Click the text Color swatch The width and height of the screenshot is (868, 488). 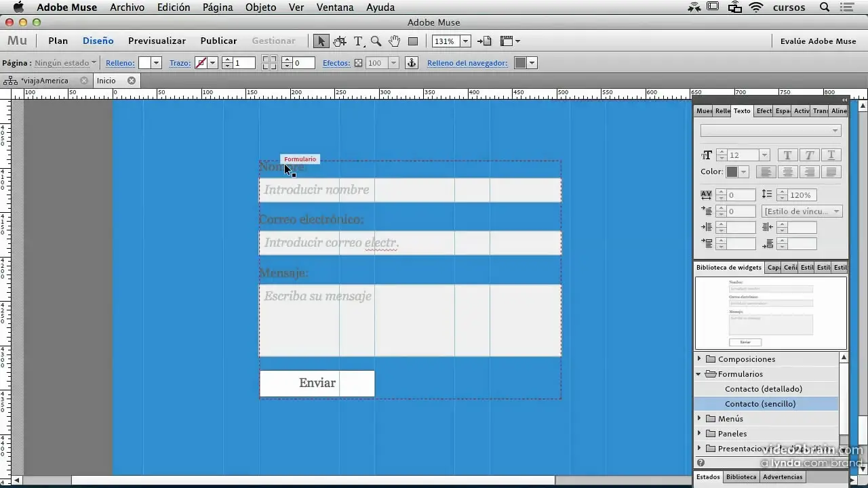click(x=732, y=172)
